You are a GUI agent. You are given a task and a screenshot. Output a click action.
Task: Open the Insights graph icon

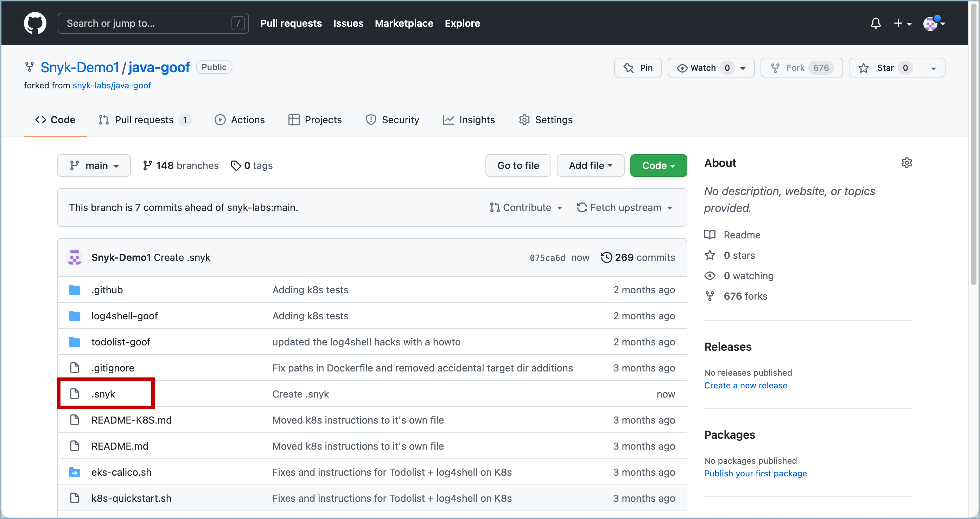pos(448,120)
